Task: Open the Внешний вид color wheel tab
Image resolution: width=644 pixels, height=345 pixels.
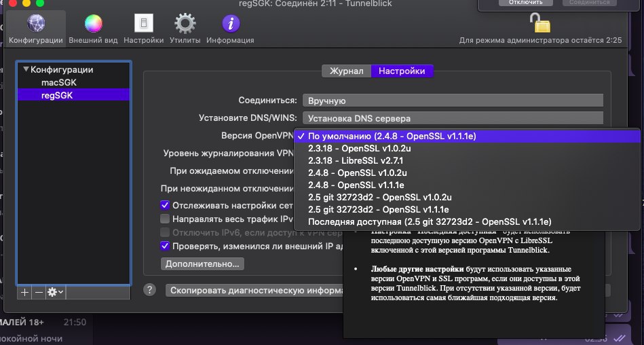Action: pyautogui.click(x=93, y=29)
